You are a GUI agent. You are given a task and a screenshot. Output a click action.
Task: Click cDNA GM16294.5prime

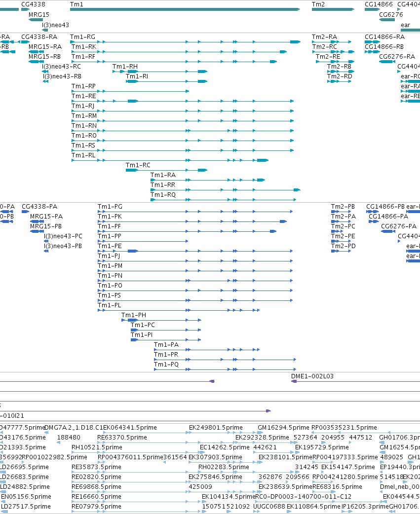[283, 428]
